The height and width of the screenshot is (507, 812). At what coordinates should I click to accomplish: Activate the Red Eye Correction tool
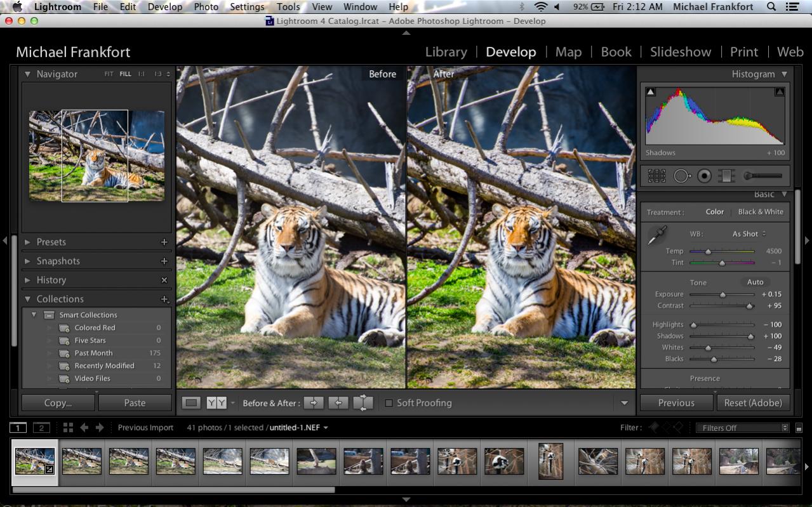(x=704, y=176)
